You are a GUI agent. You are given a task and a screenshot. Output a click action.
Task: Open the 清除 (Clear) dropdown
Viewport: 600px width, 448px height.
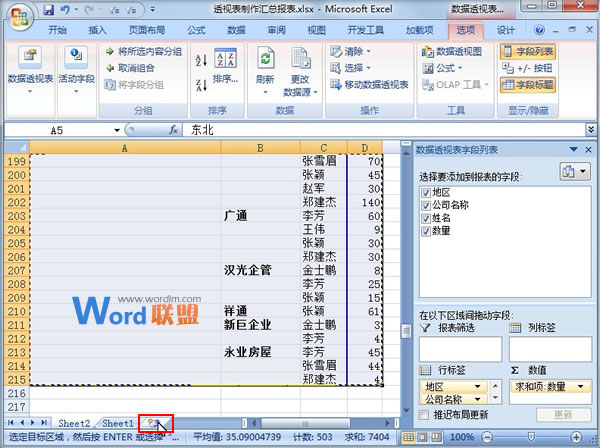tap(351, 51)
